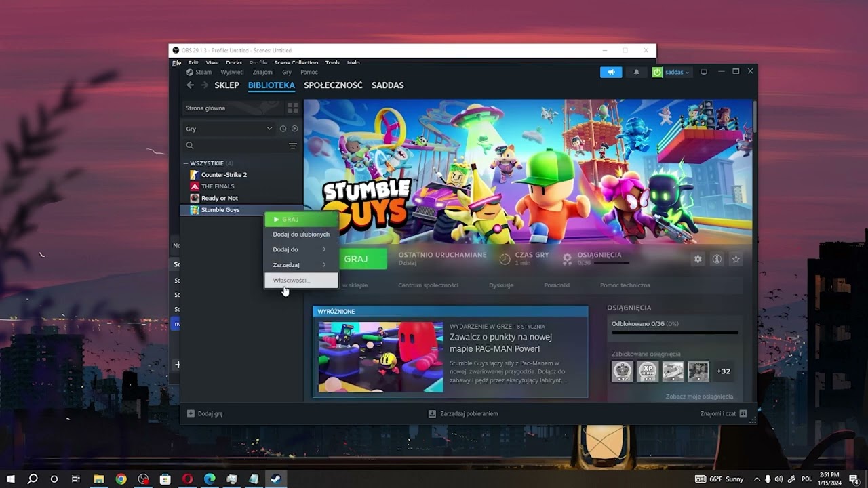Open the Windows Start menu
Viewport: 868px width, 488px height.
11,479
